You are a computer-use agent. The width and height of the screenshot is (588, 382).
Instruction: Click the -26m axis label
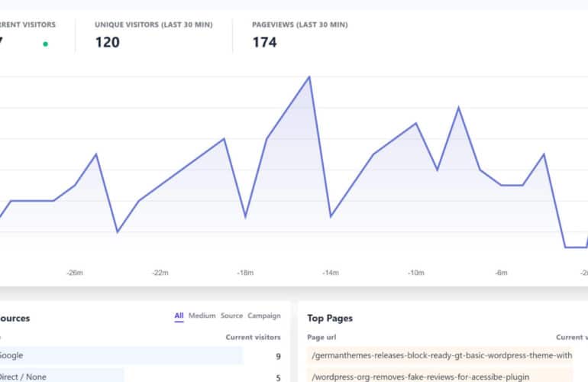[75, 273]
